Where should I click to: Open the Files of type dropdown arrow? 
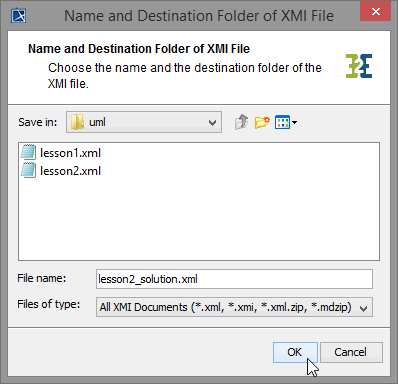[x=363, y=308]
